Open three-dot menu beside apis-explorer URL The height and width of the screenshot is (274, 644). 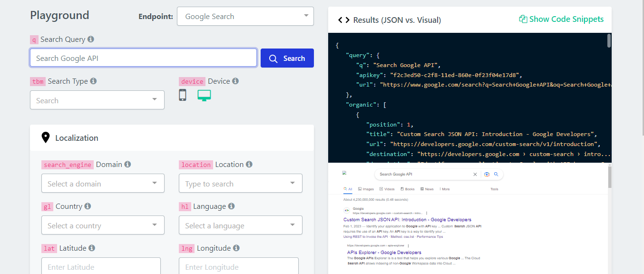(408, 245)
